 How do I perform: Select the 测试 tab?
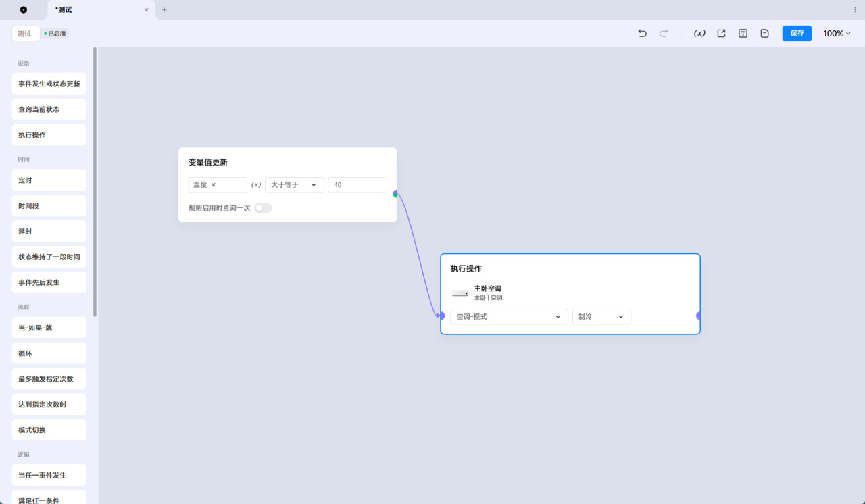pos(101,10)
